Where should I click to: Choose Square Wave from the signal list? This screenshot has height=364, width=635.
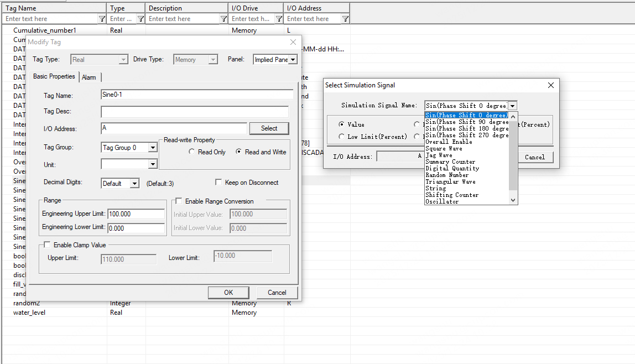pyautogui.click(x=444, y=148)
